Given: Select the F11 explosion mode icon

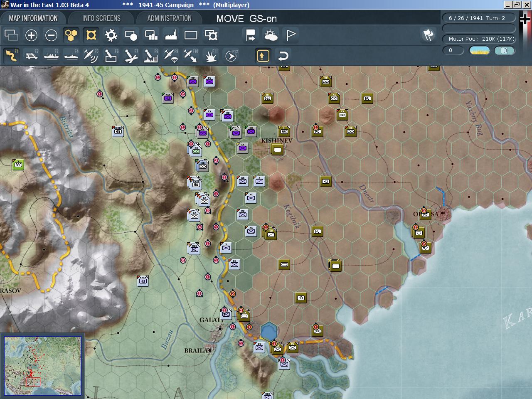Looking at the screenshot, I should tap(211, 56).
